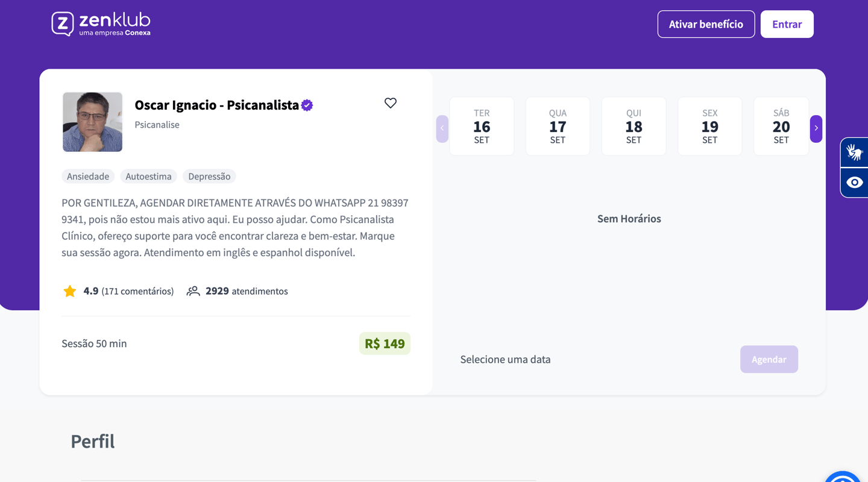Click the atendimentos people icon
868x482 pixels.
(193, 292)
